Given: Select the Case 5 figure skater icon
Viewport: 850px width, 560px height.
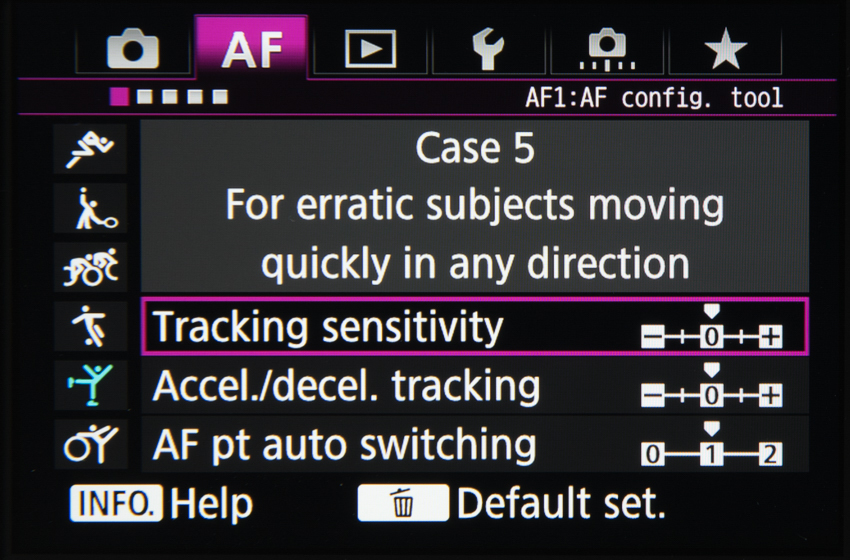Looking at the screenshot, I should pos(90,385).
